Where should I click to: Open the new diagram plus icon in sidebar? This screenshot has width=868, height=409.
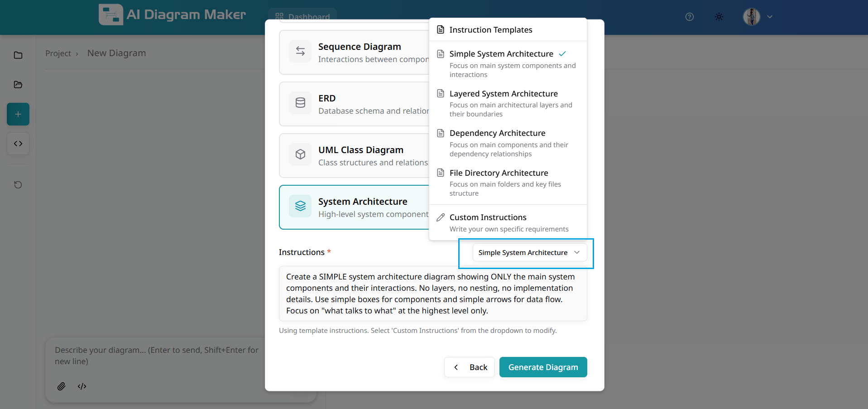[18, 114]
